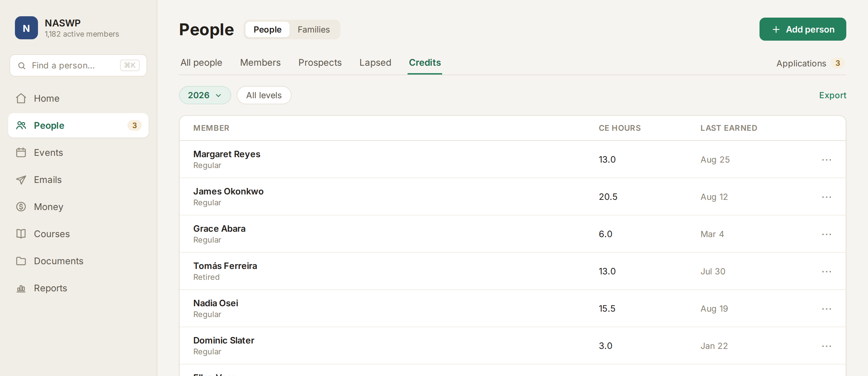868x376 pixels.
Task: Select the Credits tab
Action: point(425,63)
